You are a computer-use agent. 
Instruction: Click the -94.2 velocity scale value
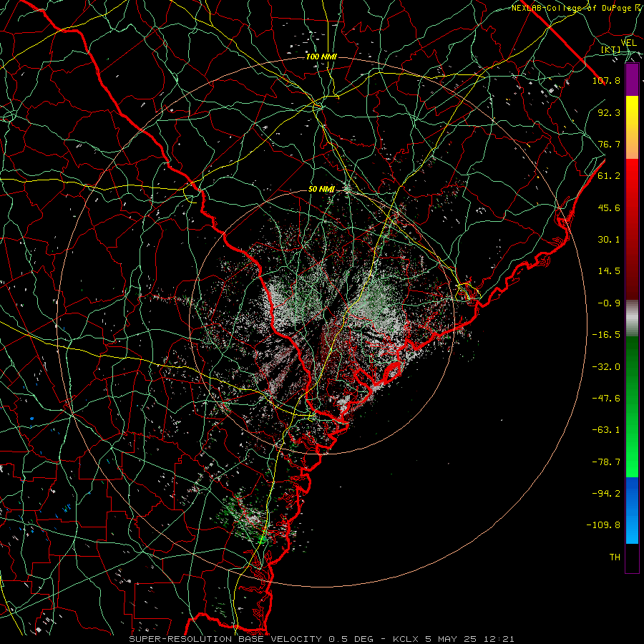click(606, 494)
